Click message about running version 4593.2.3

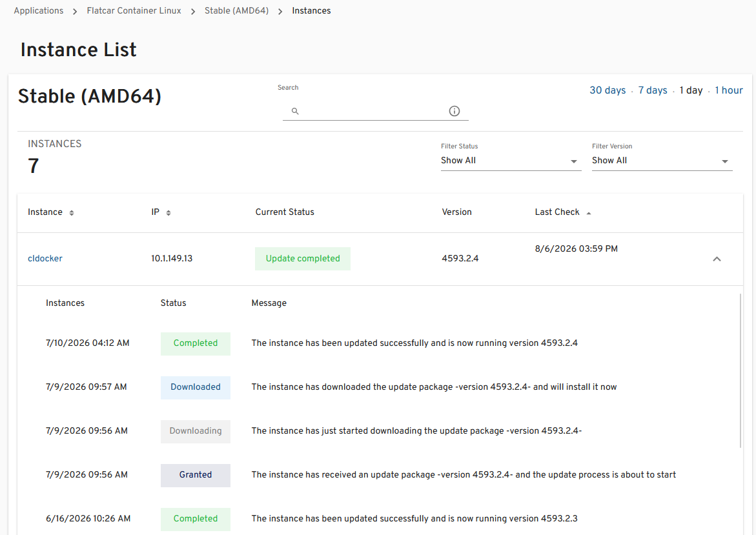pyautogui.click(x=414, y=519)
